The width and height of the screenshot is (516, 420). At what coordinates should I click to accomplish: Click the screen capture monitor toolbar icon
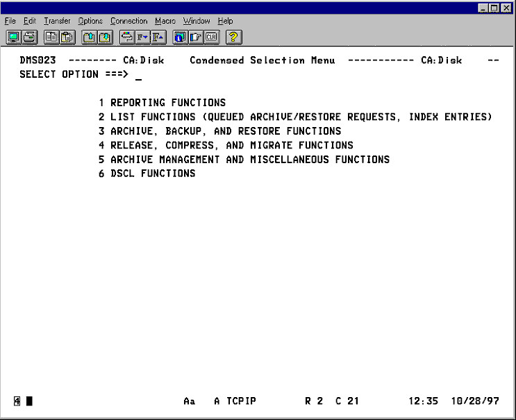point(14,37)
